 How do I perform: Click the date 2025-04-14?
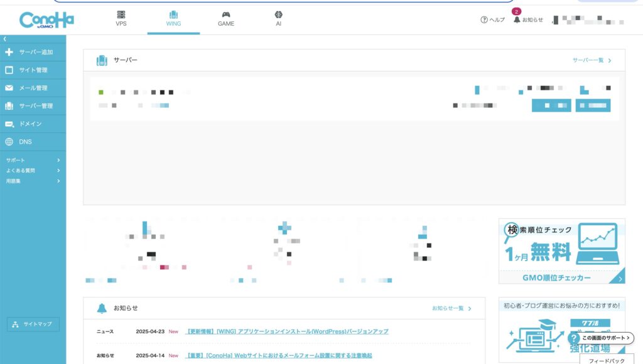pyautogui.click(x=150, y=355)
